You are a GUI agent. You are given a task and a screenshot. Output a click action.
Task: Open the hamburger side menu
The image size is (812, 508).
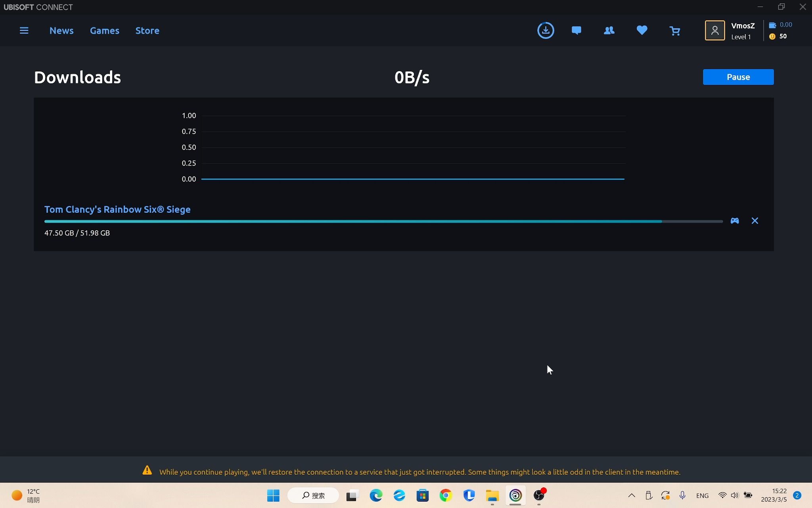coord(24,31)
